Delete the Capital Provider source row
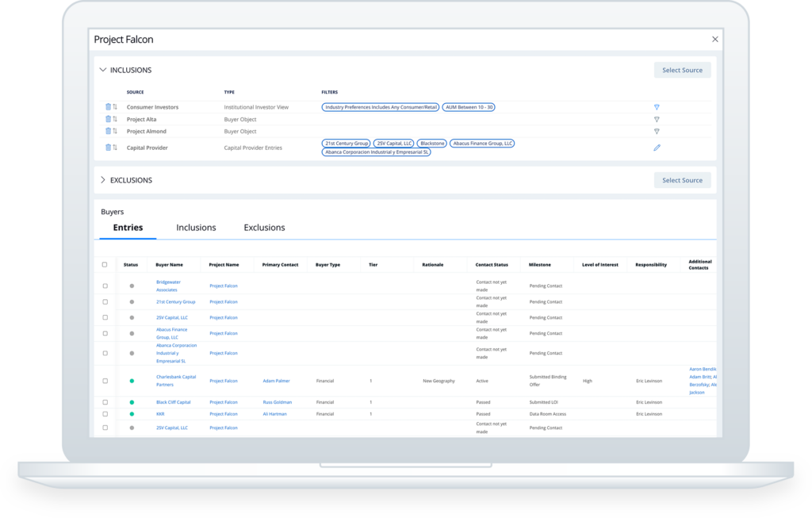Image resolution: width=812 pixels, height=518 pixels. pyautogui.click(x=108, y=147)
